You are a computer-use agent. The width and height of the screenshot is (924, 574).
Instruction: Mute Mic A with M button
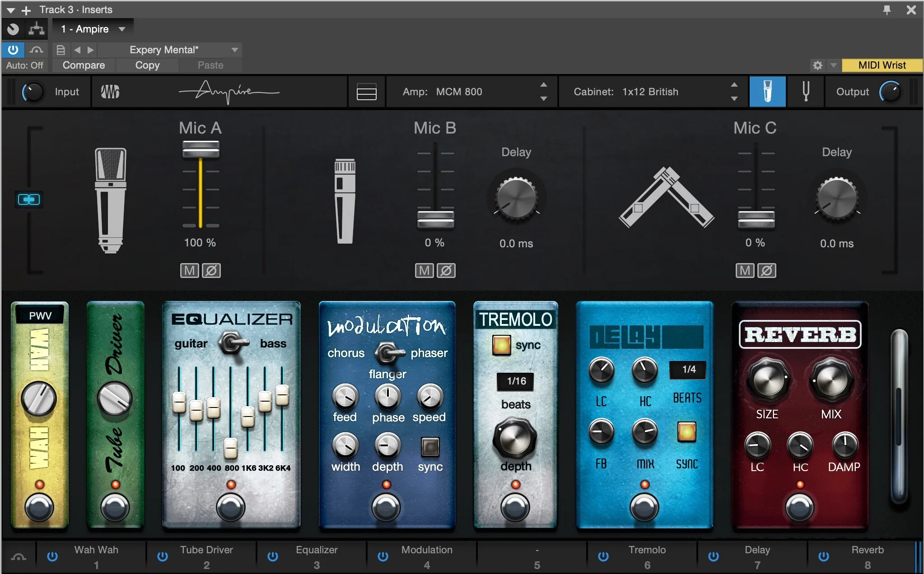(189, 270)
